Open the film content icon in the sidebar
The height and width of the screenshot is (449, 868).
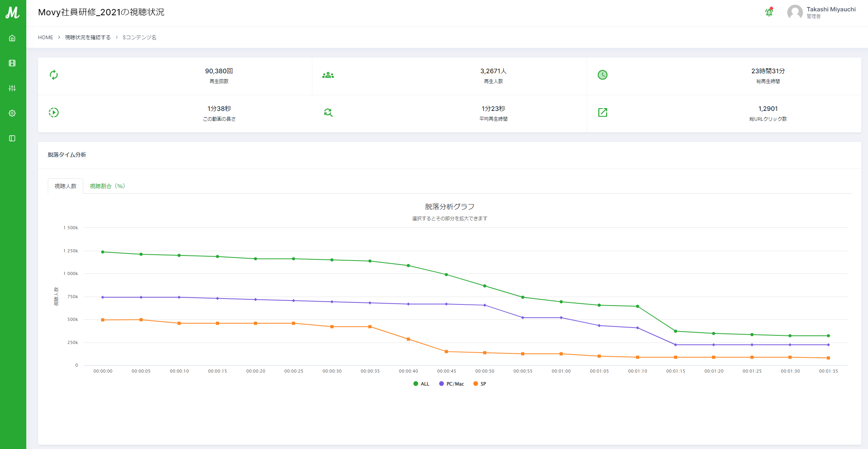[x=12, y=63]
